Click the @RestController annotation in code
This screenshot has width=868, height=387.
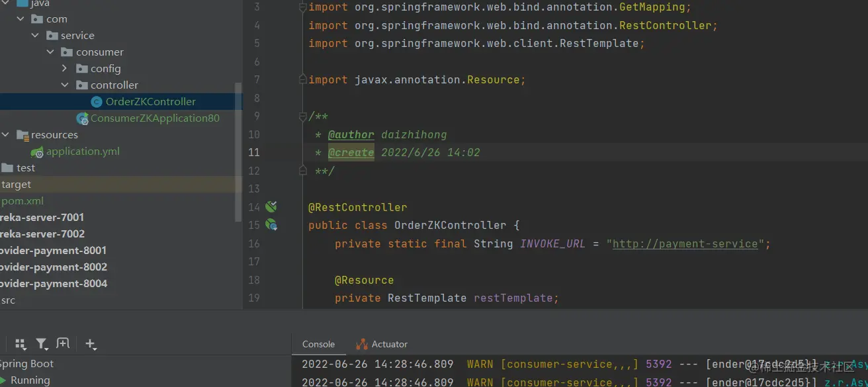(357, 207)
